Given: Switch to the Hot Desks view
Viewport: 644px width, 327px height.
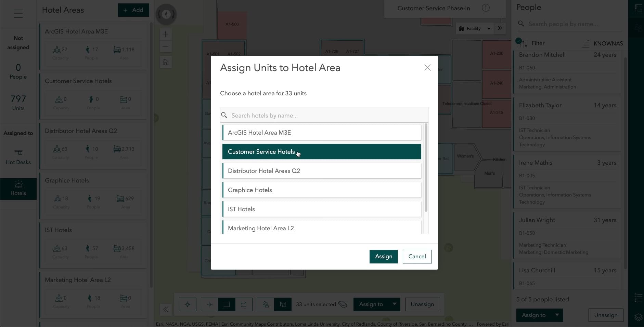Looking at the screenshot, I should [18, 157].
